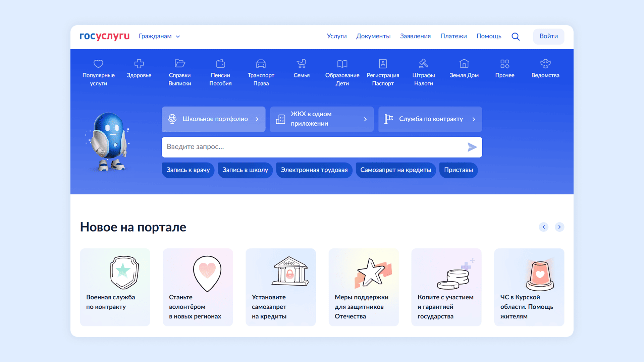644x362 pixels.
Task: Open the Здоровье health category icon
Action: [139, 64]
